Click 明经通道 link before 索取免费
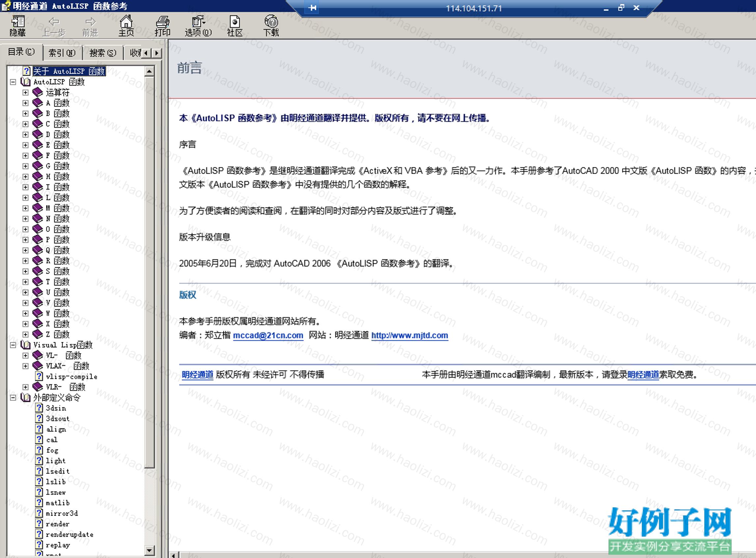The image size is (756, 558). coord(643,375)
